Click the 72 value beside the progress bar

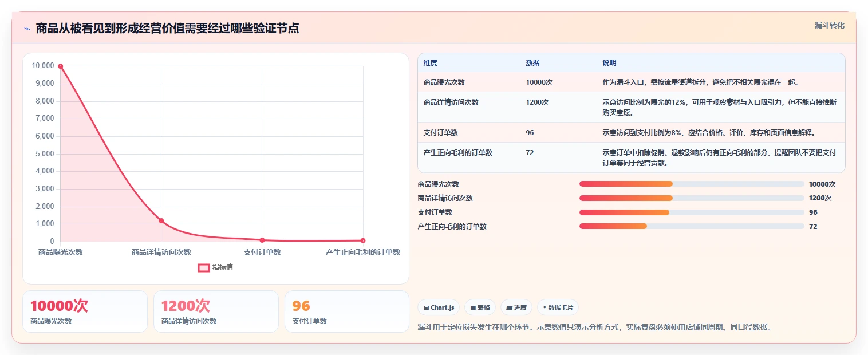point(813,227)
